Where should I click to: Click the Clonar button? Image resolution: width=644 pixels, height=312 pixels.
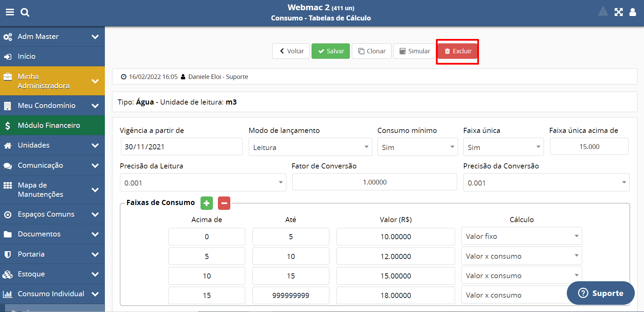click(x=372, y=51)
